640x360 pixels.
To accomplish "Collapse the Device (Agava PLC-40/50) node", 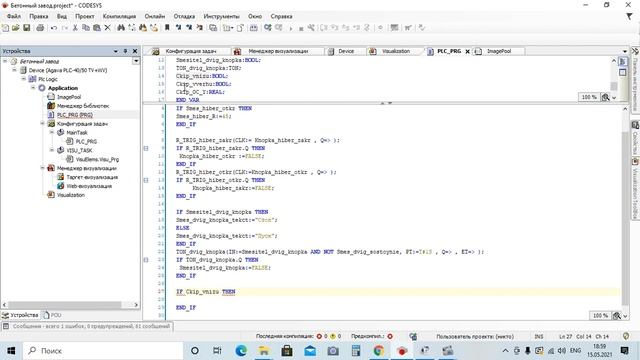I will click(x=14, y=70).
